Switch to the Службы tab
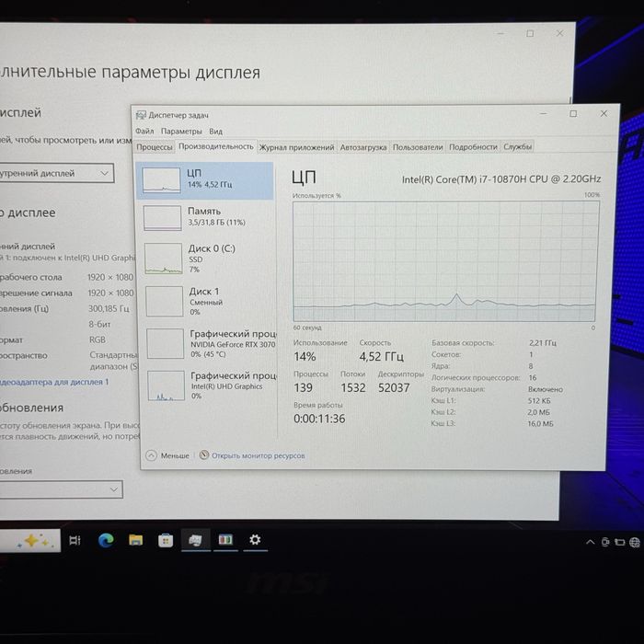The height and width of the screenshot is (644, 644). pyautogui.click(x=517, y=146)
